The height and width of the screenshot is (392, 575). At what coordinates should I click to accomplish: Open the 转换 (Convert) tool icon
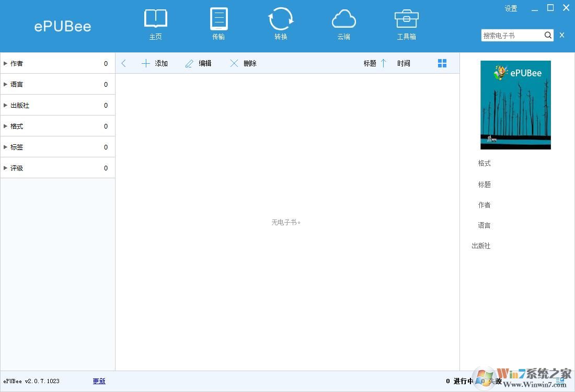[281, 24]
